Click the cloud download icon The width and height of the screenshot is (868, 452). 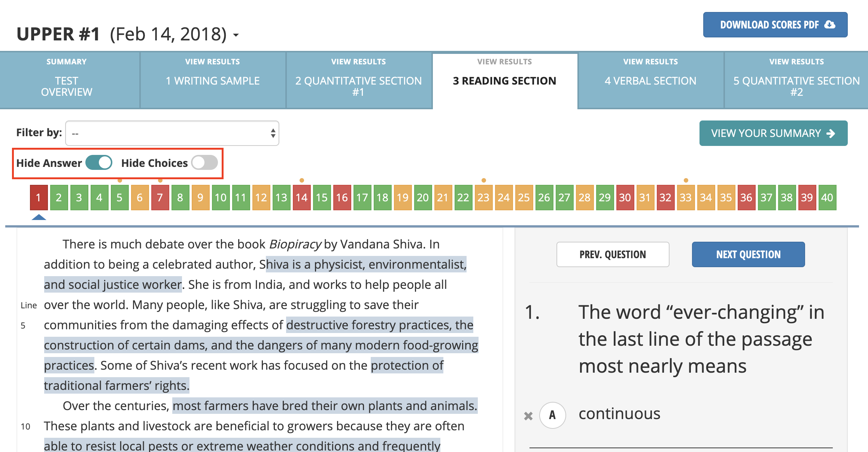830,25
